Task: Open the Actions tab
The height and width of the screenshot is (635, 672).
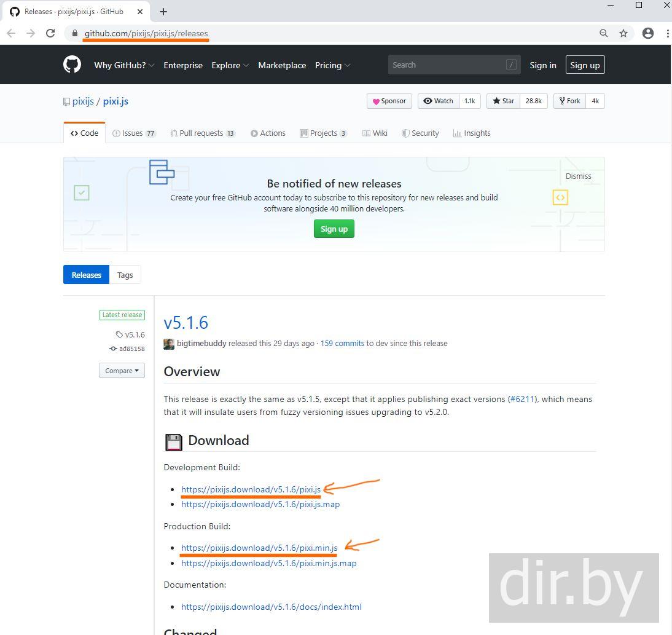Action: click(x=268, y=133)
